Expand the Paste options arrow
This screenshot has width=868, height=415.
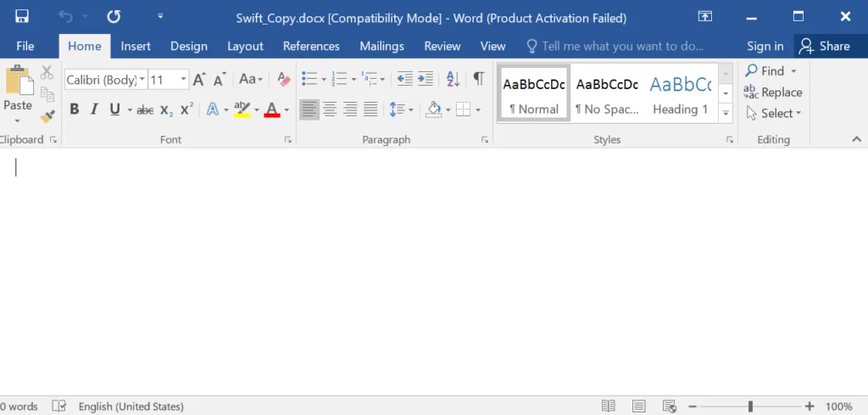click(17, 121)
